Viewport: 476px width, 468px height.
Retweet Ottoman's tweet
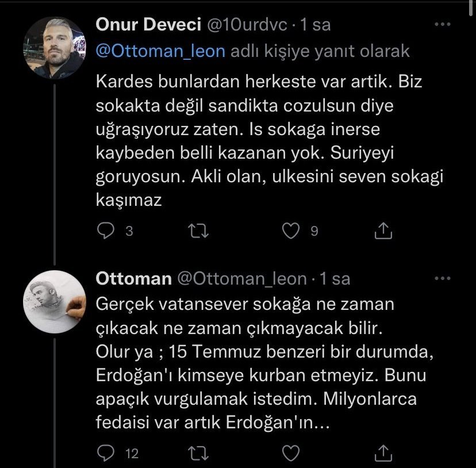(x=198, y=453)
